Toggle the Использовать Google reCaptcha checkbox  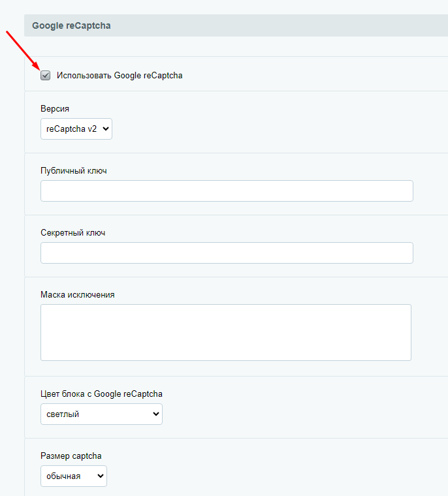tap(45, 76)
